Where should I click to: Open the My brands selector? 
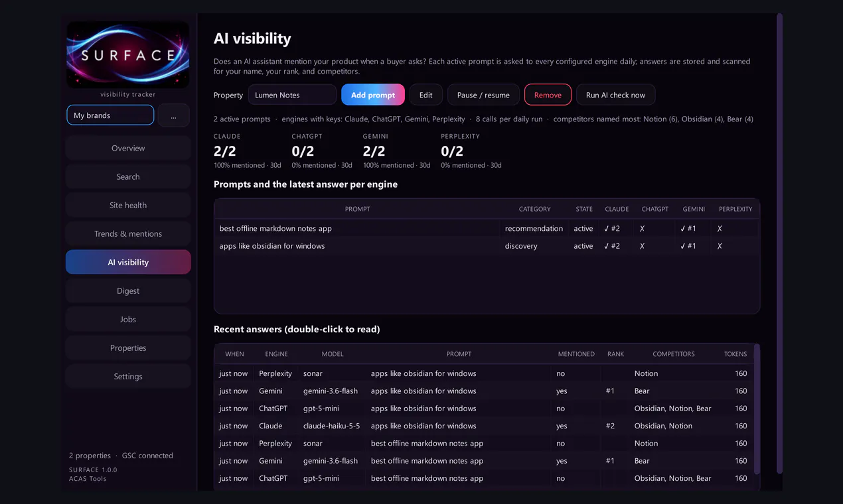[110, 115]
